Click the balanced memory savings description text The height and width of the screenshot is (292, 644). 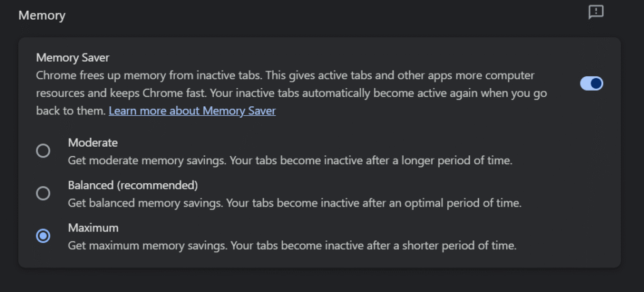[x=295, y=203]
